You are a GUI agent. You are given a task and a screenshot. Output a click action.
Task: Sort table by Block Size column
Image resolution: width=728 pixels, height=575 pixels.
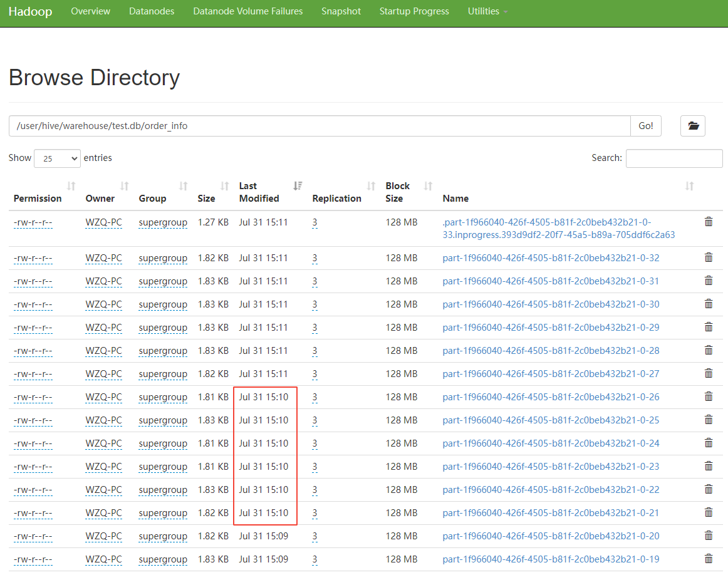click(x=408, y=192)
